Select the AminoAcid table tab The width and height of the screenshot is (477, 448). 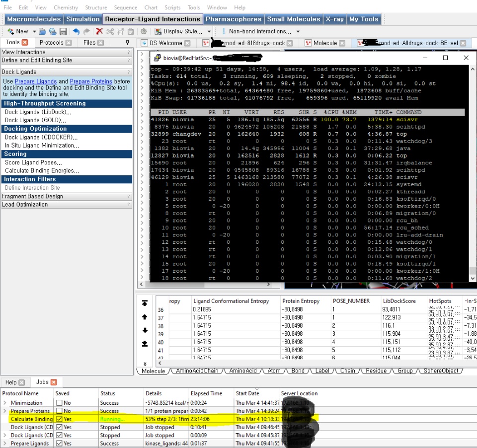click(x=243, y=371)
